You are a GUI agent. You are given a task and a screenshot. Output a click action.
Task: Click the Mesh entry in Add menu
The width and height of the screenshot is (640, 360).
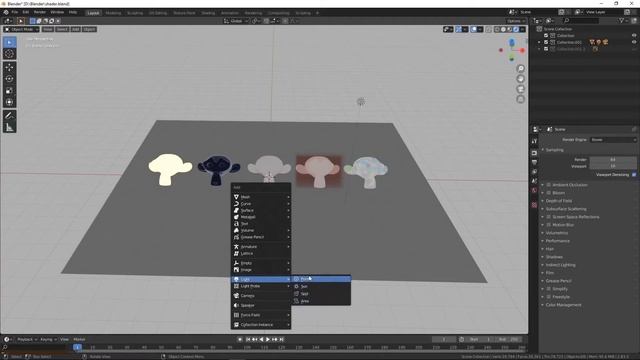pyautogui.click(x=261, y=197)
